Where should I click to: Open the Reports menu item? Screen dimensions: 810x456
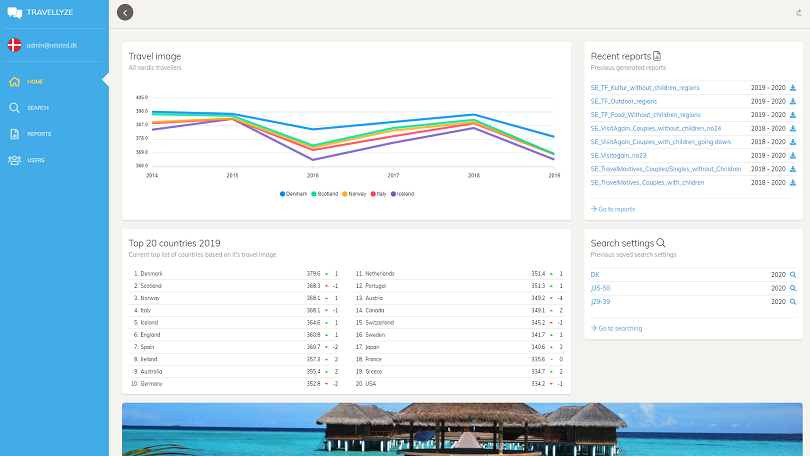pos(39,134)
